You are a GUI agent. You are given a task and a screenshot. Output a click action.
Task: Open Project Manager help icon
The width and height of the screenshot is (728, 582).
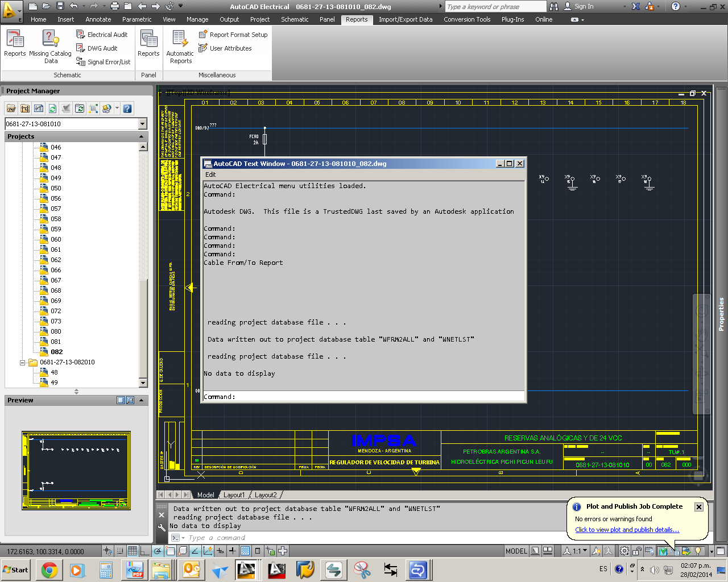pos(127,108)
